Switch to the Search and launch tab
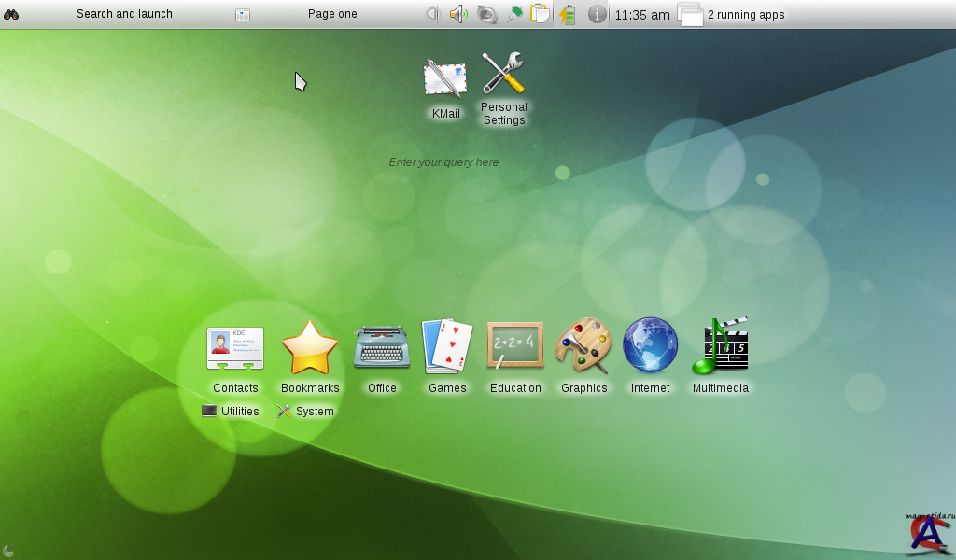Image resolution: width=956 pixels, height=560 pixels. pos(124,14)
